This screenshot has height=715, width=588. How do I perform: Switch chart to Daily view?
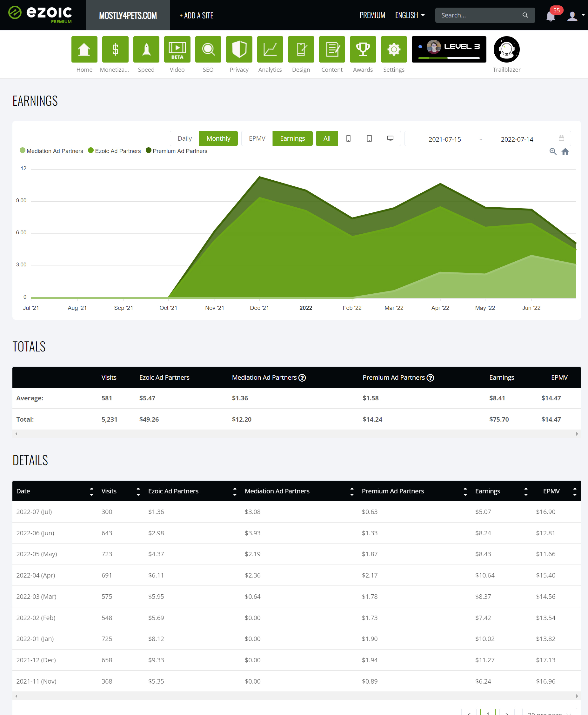(x=184, y=138)
